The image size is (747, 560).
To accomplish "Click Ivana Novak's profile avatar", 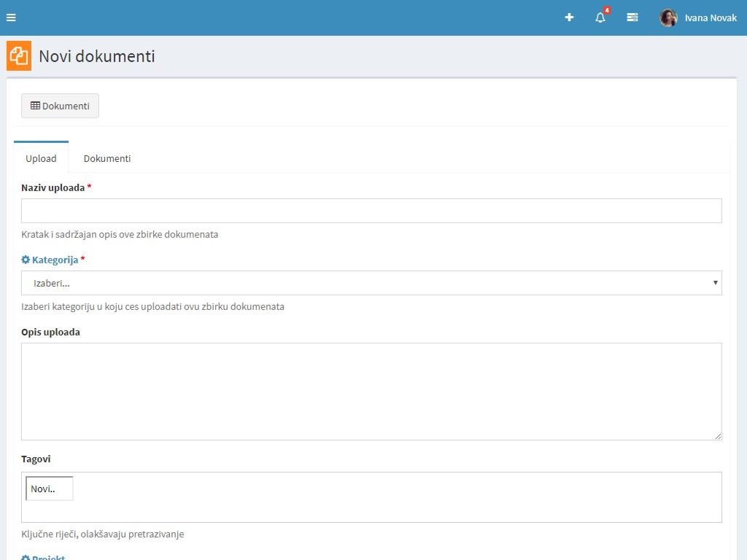I will tap(668, 17).
